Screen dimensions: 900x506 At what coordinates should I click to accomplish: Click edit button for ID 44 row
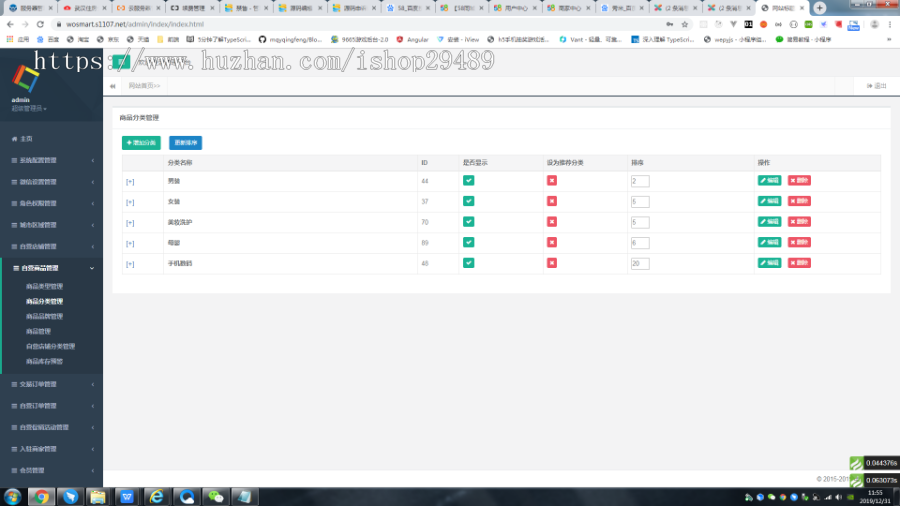coord(769,181)
